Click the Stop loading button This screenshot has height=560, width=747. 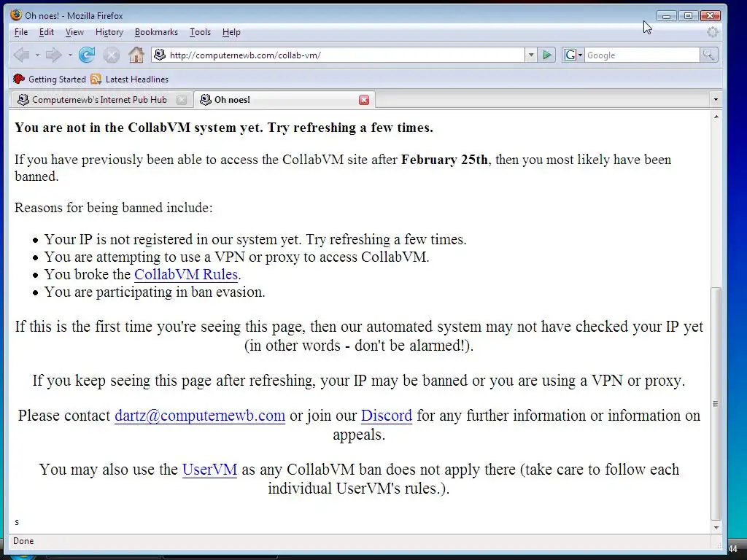[112, 55]
